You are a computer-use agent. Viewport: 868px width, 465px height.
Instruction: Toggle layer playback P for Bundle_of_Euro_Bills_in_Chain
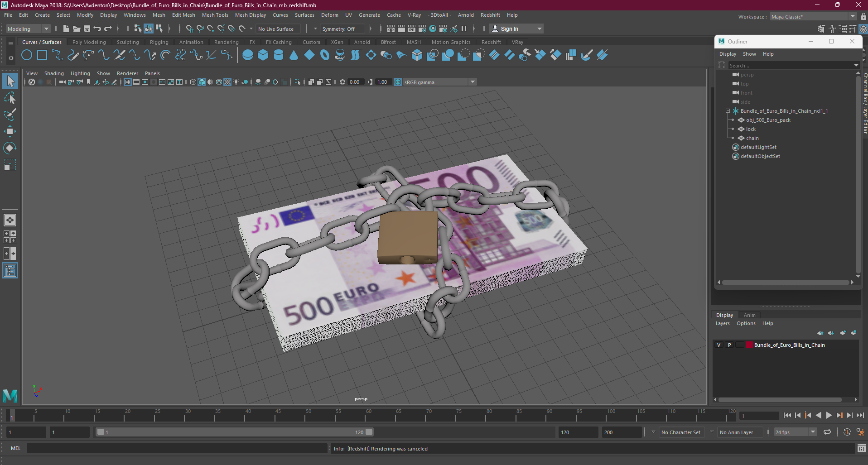729,345
